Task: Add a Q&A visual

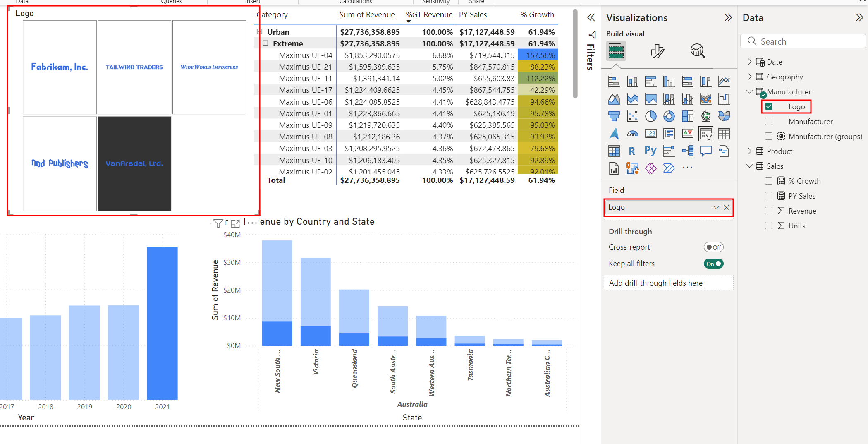Action: (706, 151)
